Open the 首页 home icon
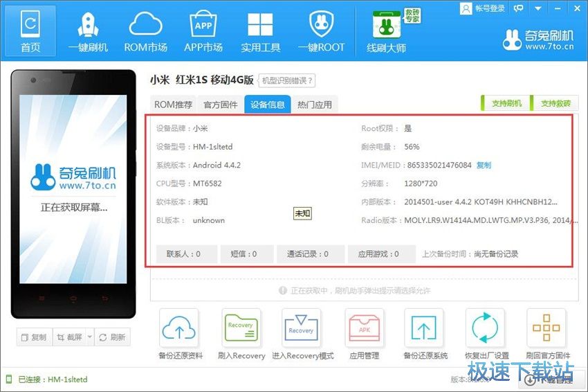 (30, 30)
